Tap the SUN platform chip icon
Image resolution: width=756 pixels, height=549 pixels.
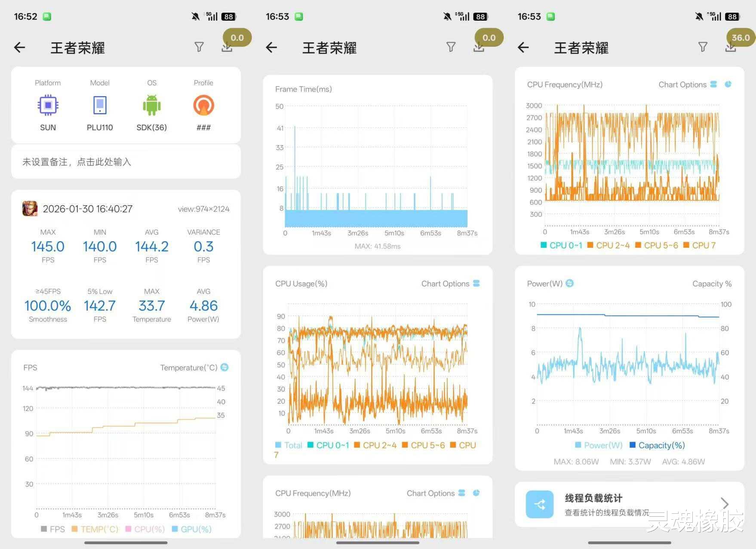click(48, 105)
